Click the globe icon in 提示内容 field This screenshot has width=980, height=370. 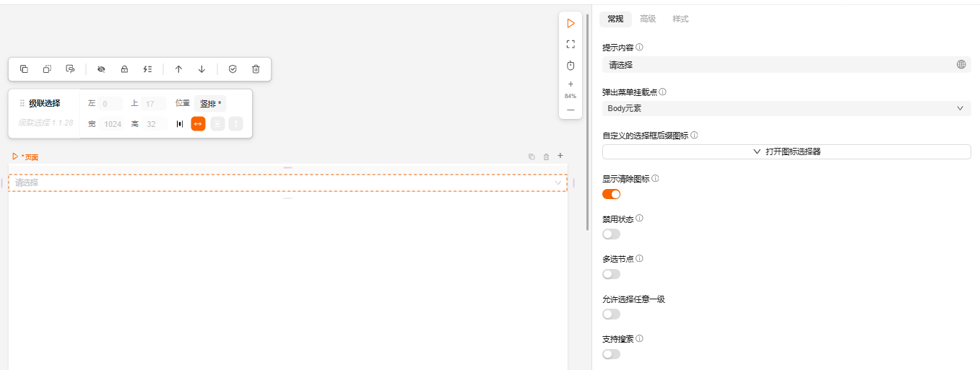pos(961,64)
